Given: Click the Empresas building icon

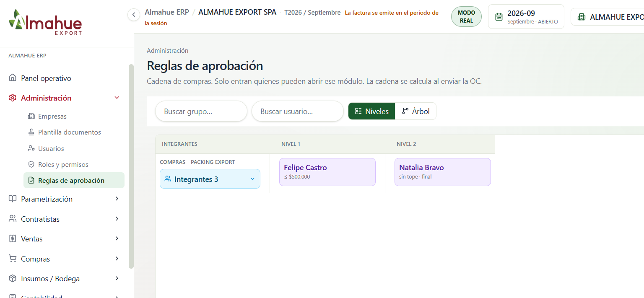Looking at the screenshot, I should point(31,116).
